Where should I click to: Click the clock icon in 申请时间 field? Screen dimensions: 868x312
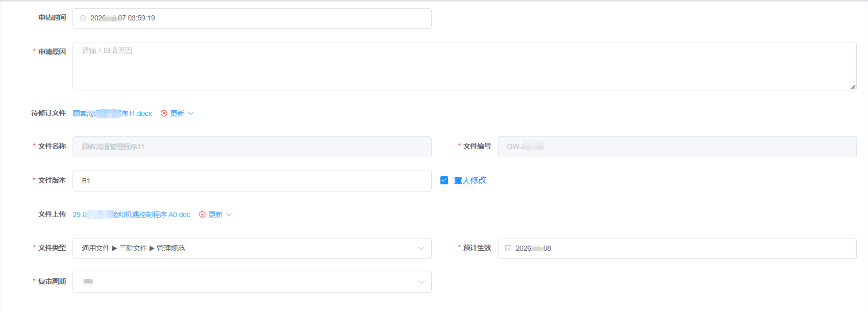(x=83, y=18)
